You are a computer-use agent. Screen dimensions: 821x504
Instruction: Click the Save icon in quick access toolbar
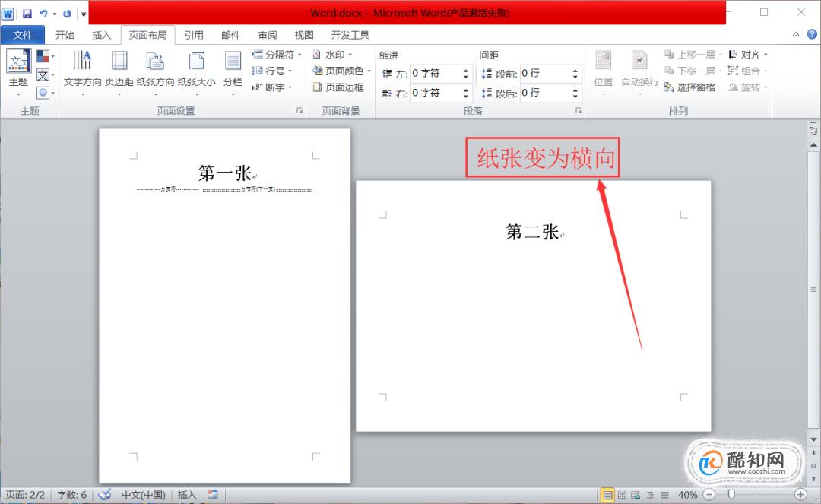27,14
